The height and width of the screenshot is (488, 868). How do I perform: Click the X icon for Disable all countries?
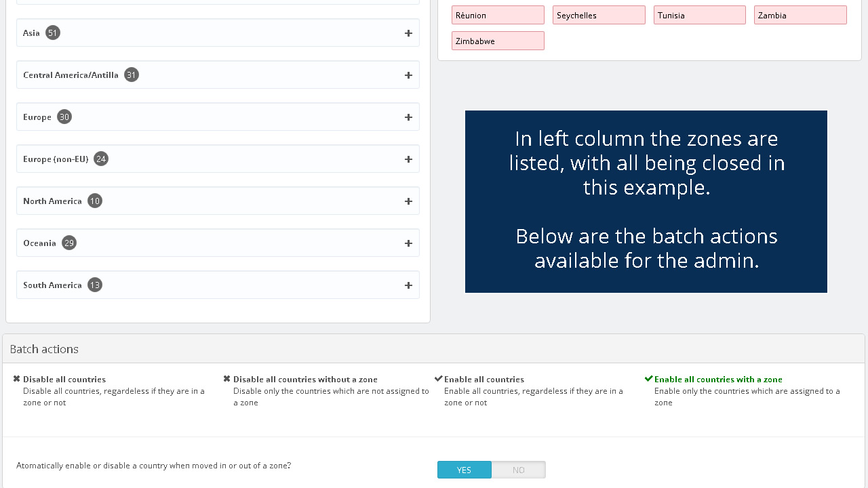17,379
